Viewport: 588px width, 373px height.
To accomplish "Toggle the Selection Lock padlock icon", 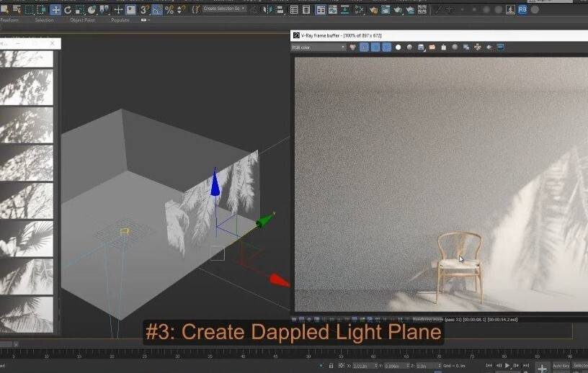I will (331, 366).
